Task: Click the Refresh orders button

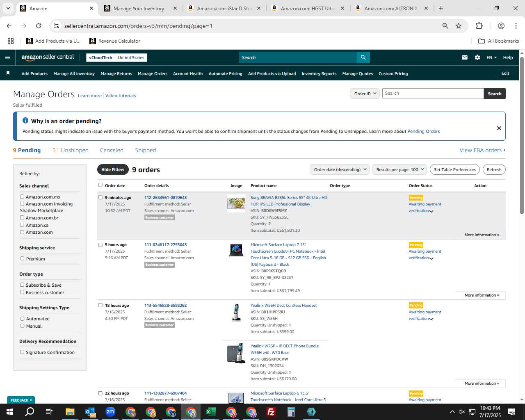Action: (x=494, y=169)
